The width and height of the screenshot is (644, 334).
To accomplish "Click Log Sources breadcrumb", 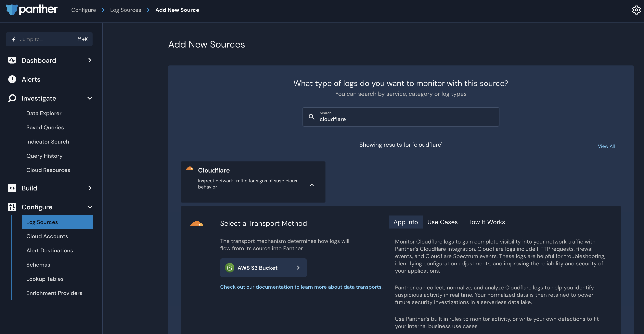I will tap(125, 10).
